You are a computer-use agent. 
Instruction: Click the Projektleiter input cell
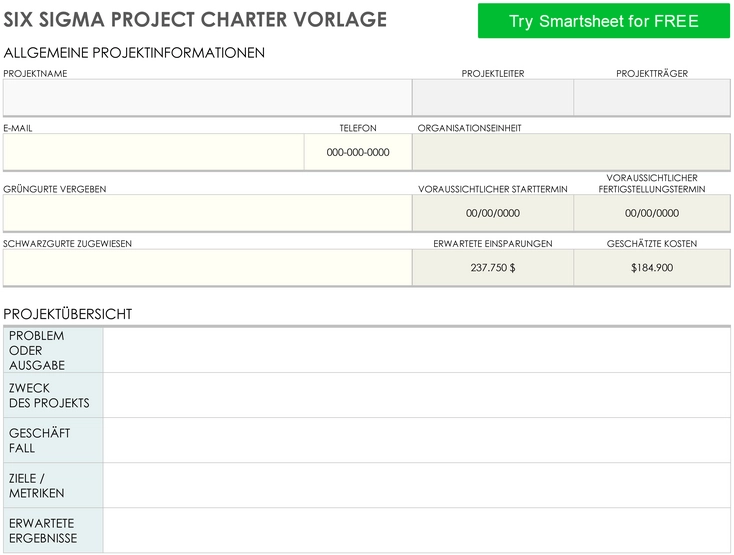[x=493, y=97]
